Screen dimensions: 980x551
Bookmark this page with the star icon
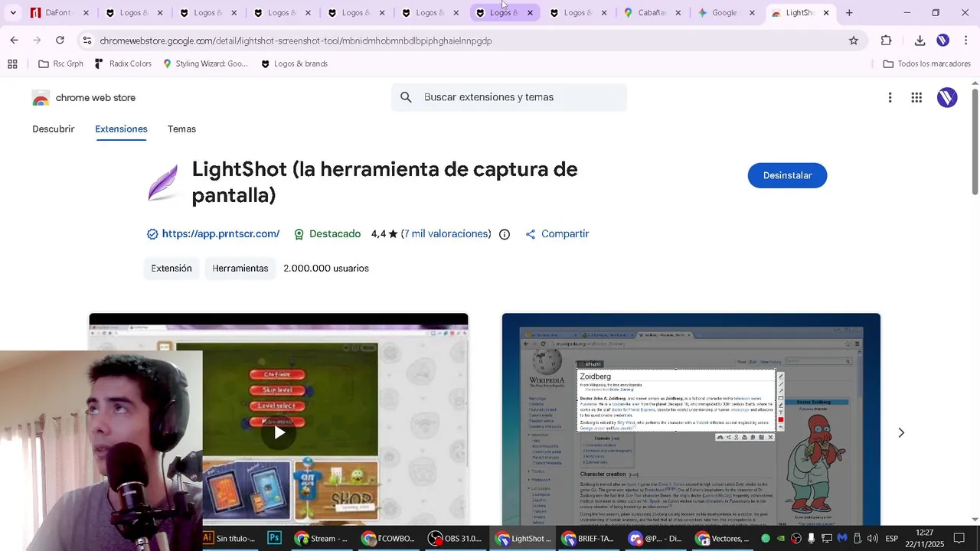(854, 41)
